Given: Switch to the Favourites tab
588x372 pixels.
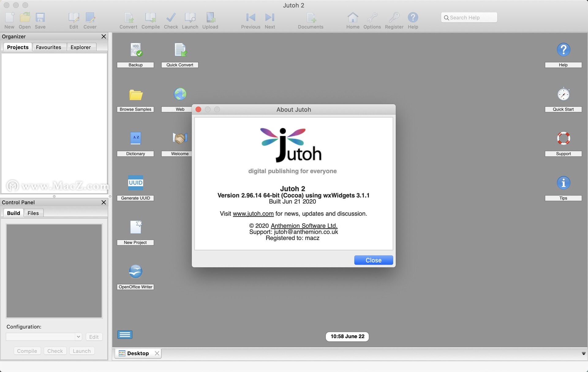Looking at the screenshot, I should click(48, 47).
